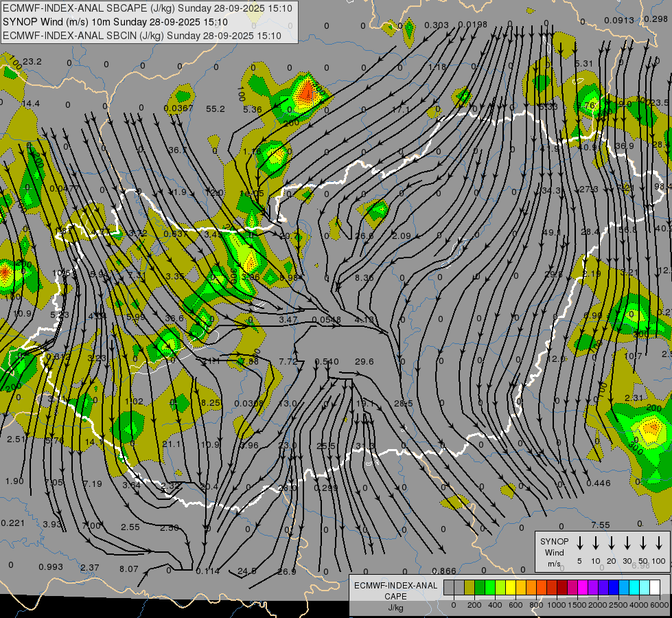The height and width of the screenshot is (618, 672).
Task: Select the olive swatch in CAPE legend
Action: (x=470, y=588)
